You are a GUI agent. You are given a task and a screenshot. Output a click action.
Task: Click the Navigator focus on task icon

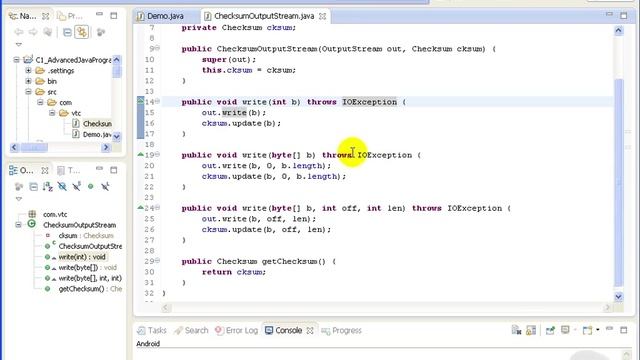(x=100, y=32)
